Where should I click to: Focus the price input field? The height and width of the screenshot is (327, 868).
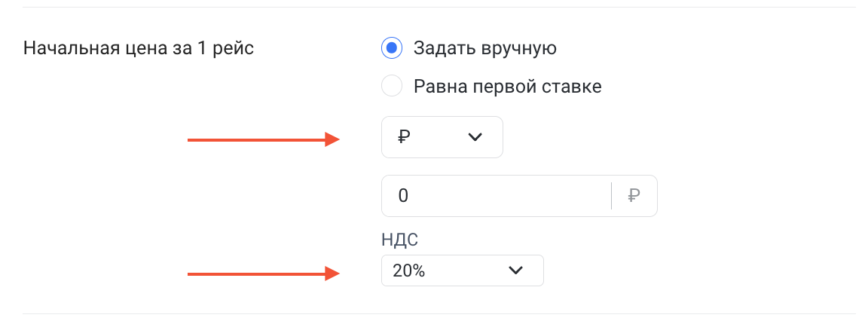coord(497,196)
